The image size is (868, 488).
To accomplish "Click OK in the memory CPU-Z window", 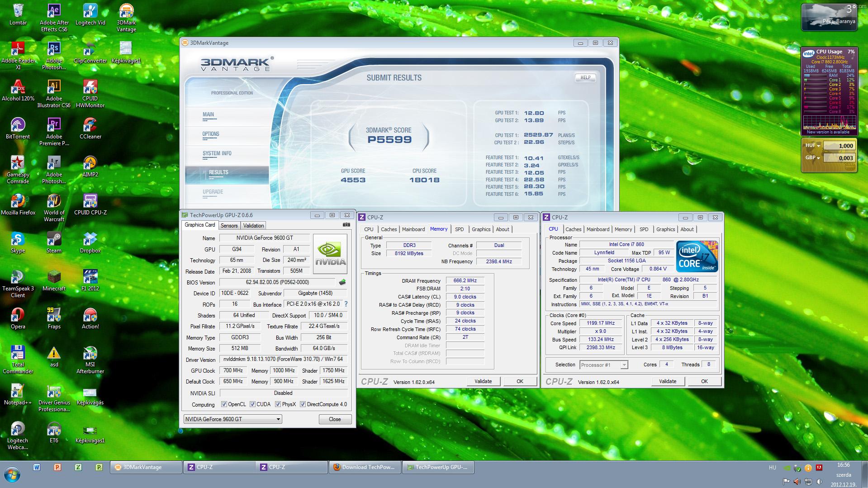I will click(520, 381).
